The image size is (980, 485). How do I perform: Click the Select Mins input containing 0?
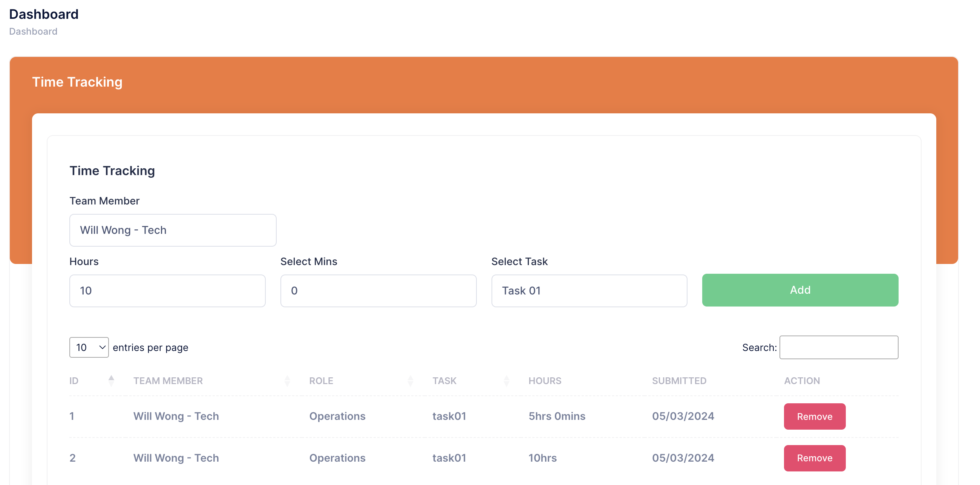(x=378, y=290)
